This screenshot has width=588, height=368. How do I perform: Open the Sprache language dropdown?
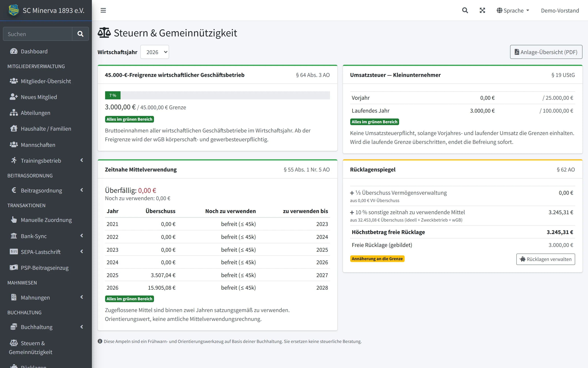(513, 10)
